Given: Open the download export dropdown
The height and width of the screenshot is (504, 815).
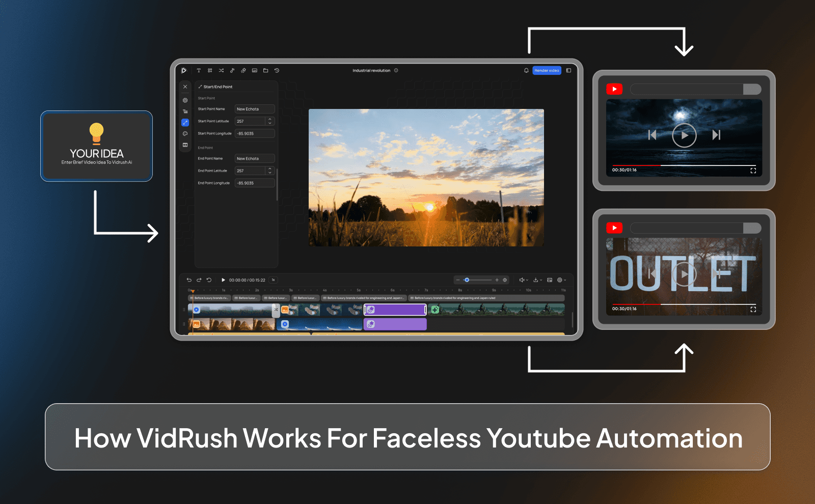Looking at the screenshot, I should click(537, 280).
